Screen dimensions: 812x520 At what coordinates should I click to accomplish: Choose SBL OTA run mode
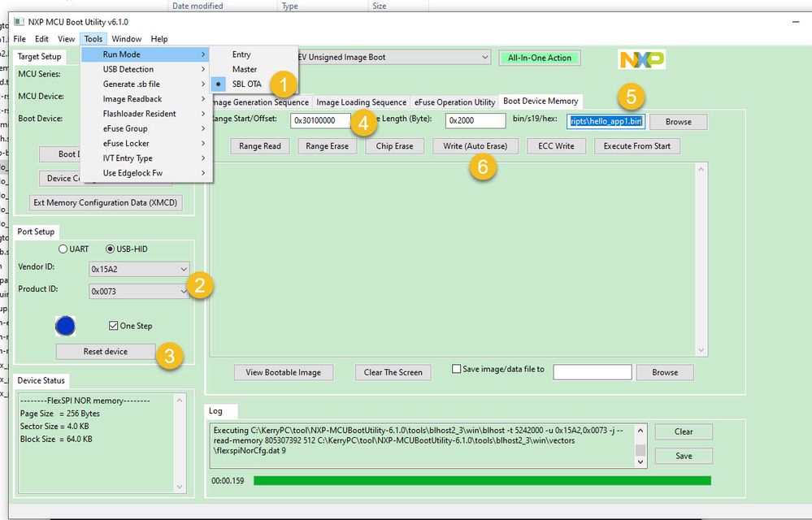pos(246,84)
